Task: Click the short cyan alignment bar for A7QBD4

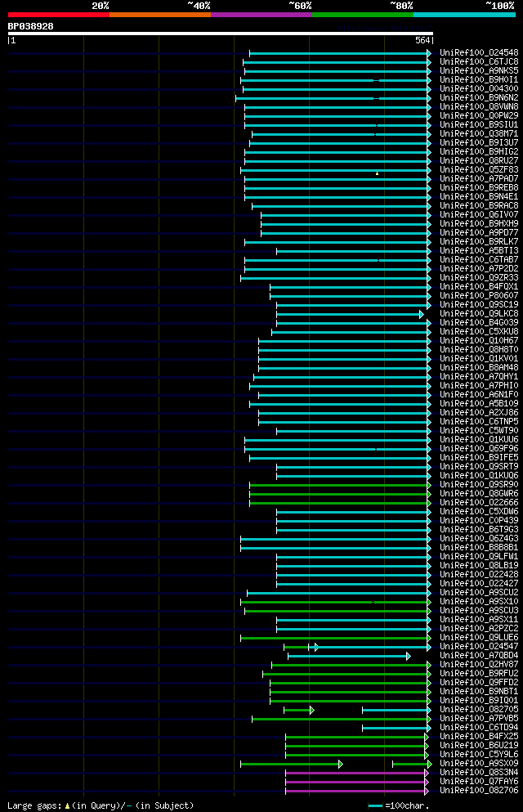Action: point(349,656)
